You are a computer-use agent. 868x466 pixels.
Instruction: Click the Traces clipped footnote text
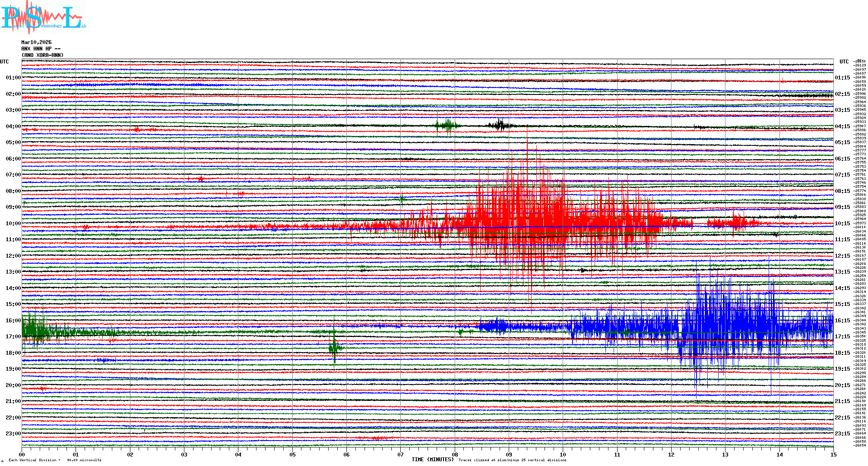coord(512,460)
